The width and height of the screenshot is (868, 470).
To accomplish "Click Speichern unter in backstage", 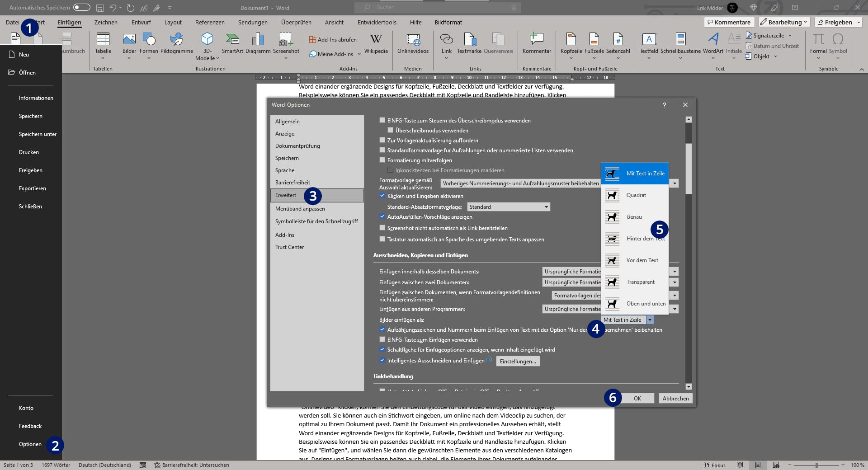I will pos(38,134).
